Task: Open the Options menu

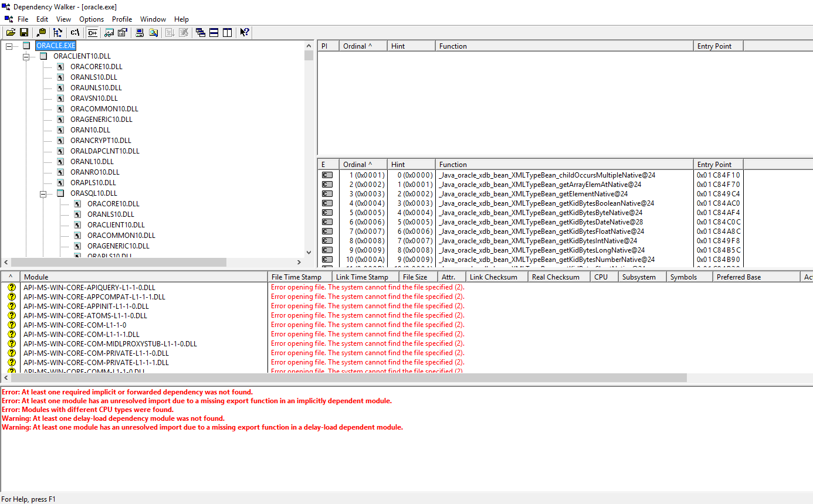Action: 92,19
